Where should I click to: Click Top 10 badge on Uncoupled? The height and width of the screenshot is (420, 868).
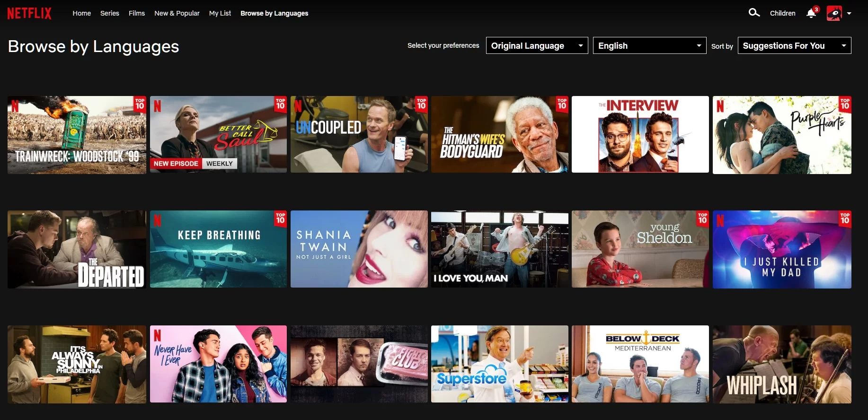point(421,105)
